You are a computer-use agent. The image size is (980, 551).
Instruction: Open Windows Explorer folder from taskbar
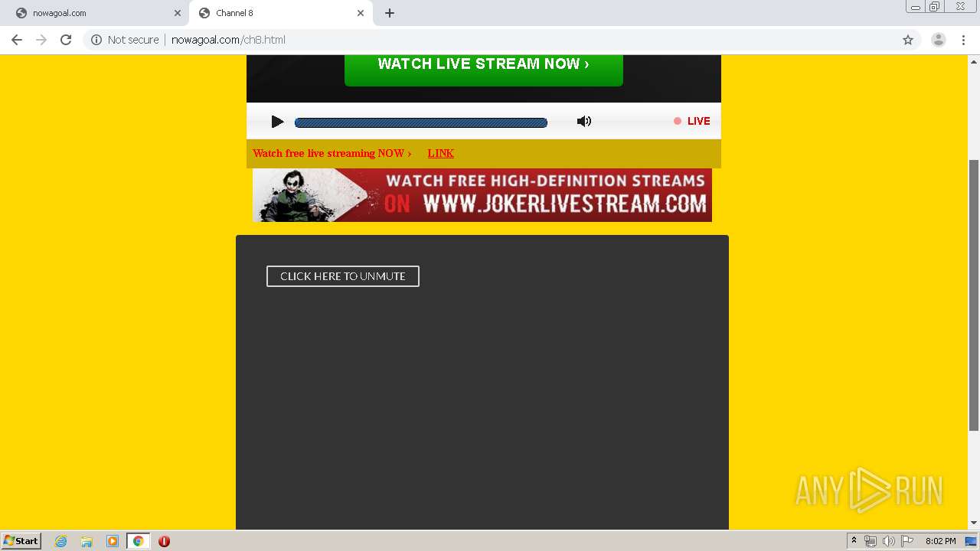click(87, 541)
